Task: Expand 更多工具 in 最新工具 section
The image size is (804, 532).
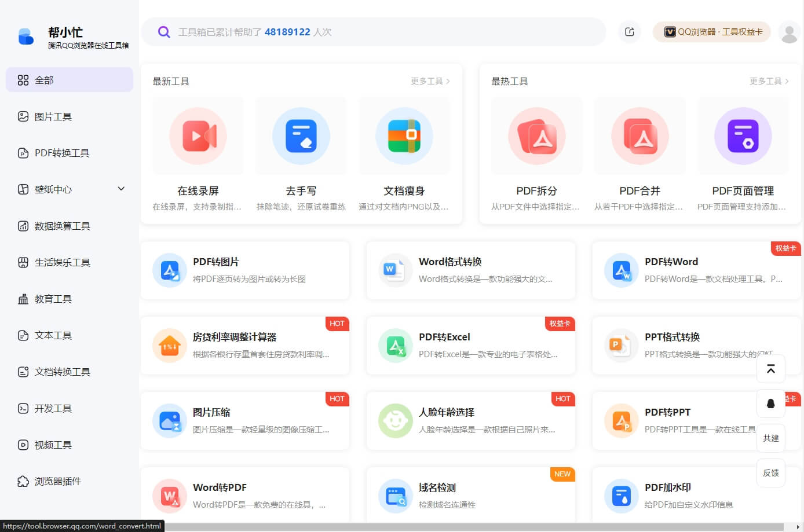Action: click(430, 81)
